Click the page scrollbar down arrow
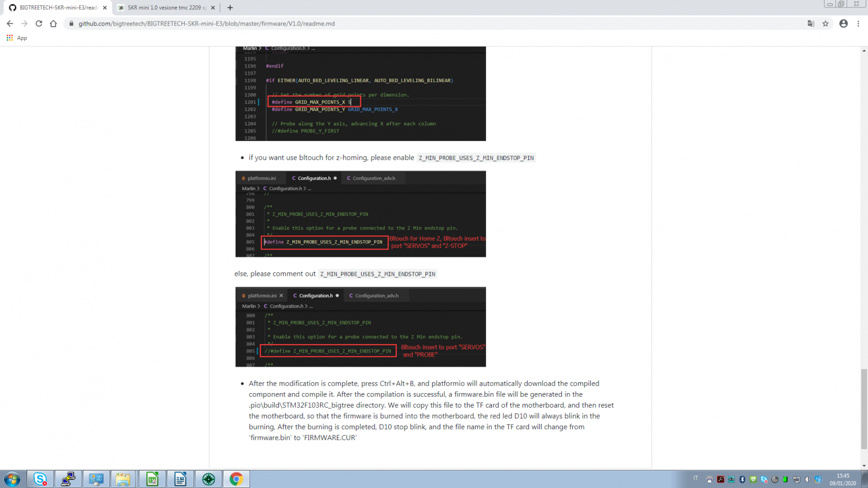 (864, 465)
